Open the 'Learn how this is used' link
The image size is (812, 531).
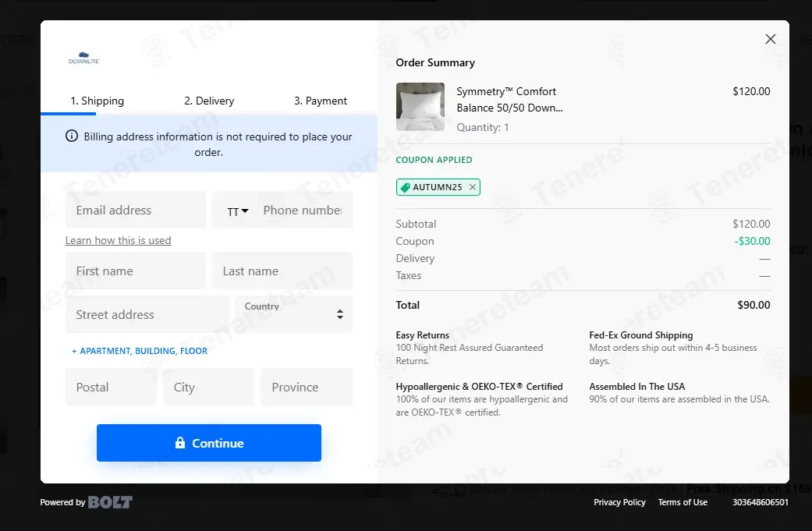[x=118, y=240]
